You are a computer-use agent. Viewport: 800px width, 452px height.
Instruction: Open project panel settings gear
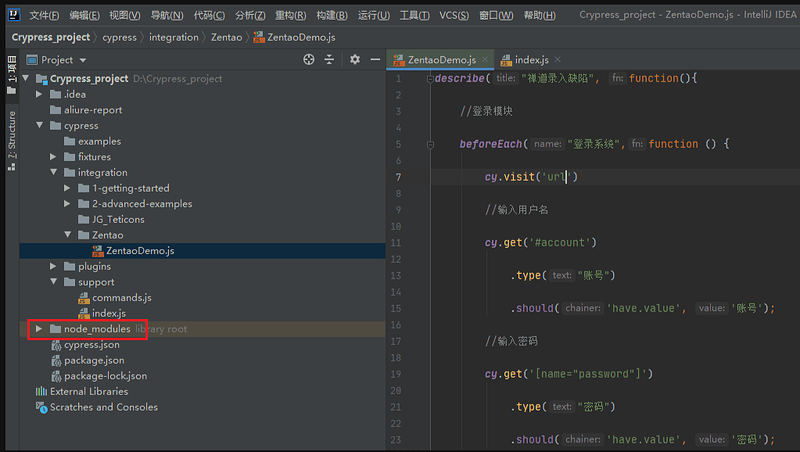(x=355, y=60)
